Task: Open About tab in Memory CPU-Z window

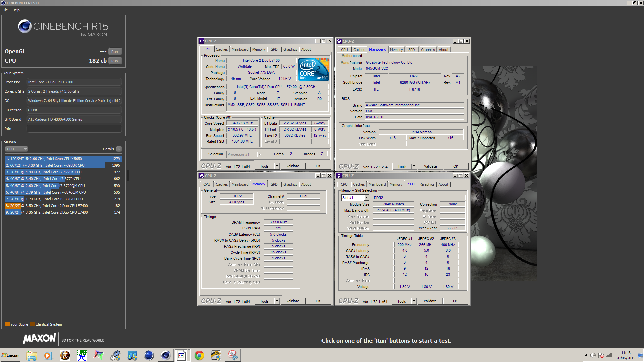Action: tap(306, 184)
